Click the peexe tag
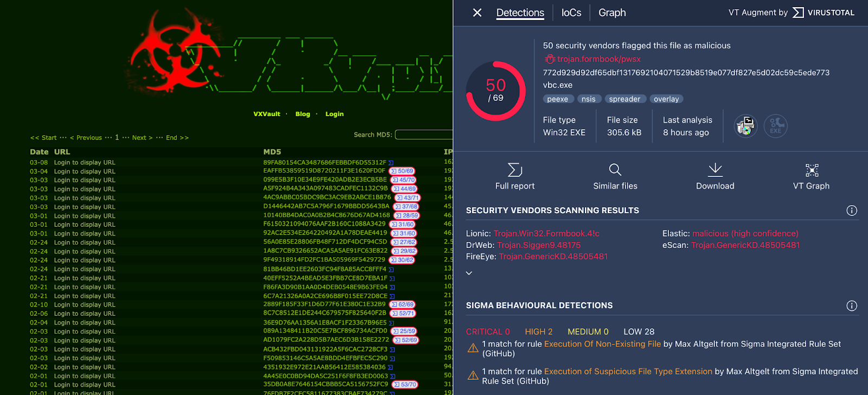This screenshot has width=868, height=395. (x=558, y=99)
